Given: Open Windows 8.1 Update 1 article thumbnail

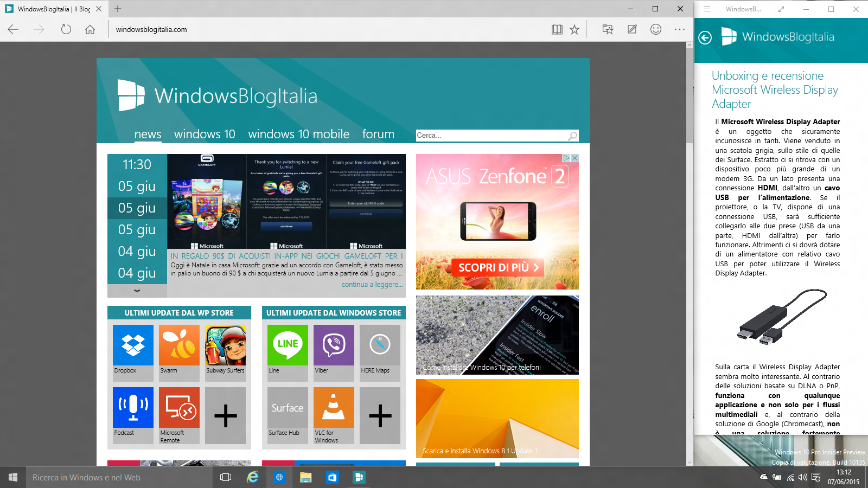Looking at the screenshot, I should click(x=497, y=419).
